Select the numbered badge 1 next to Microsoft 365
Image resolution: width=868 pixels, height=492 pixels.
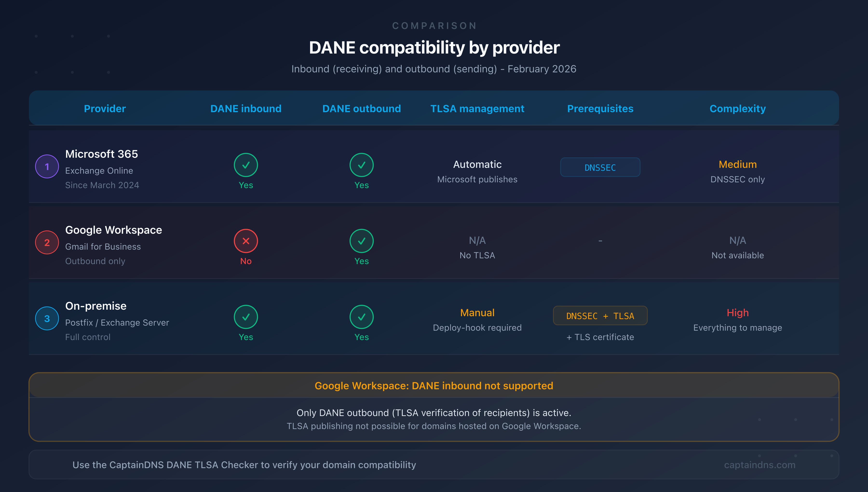point(47,166)
